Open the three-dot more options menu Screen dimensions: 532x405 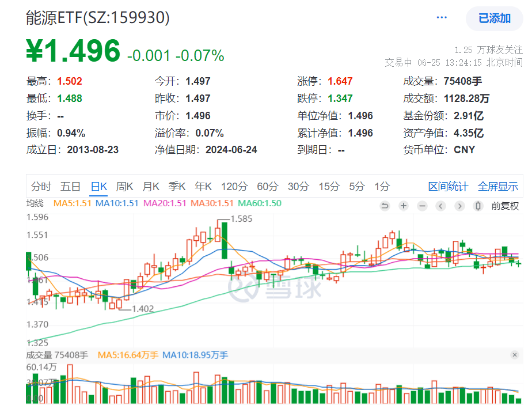442,18
